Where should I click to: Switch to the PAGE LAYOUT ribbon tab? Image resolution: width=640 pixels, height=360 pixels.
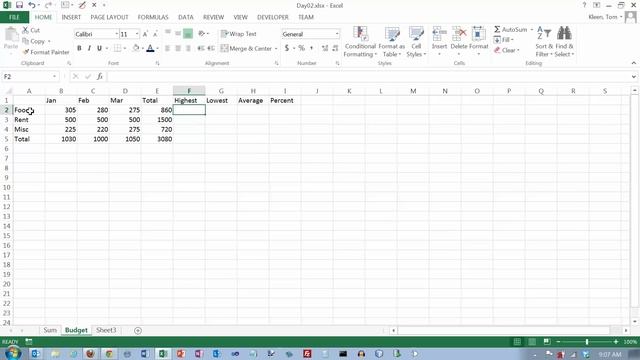[109, 17]
